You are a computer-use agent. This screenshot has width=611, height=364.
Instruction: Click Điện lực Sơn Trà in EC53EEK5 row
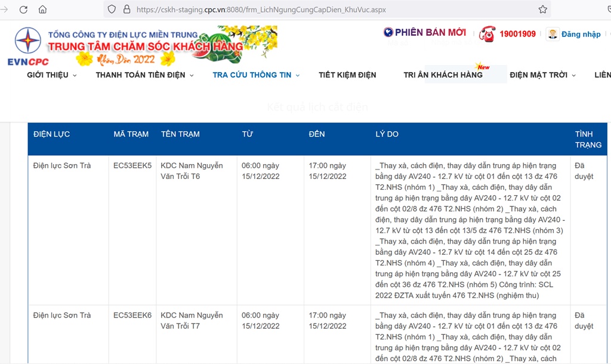pos(62,165)
